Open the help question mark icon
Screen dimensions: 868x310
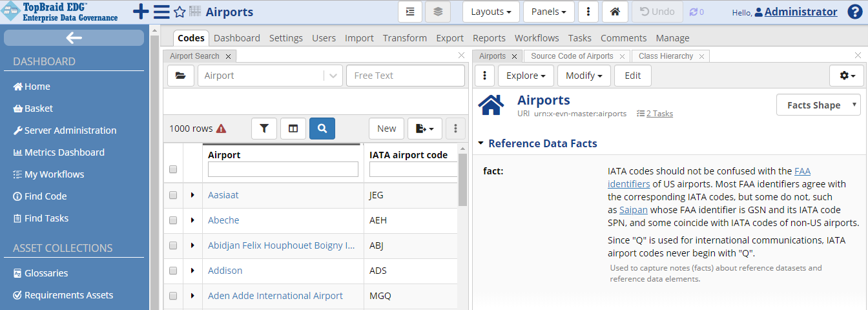tap(854, 12)
